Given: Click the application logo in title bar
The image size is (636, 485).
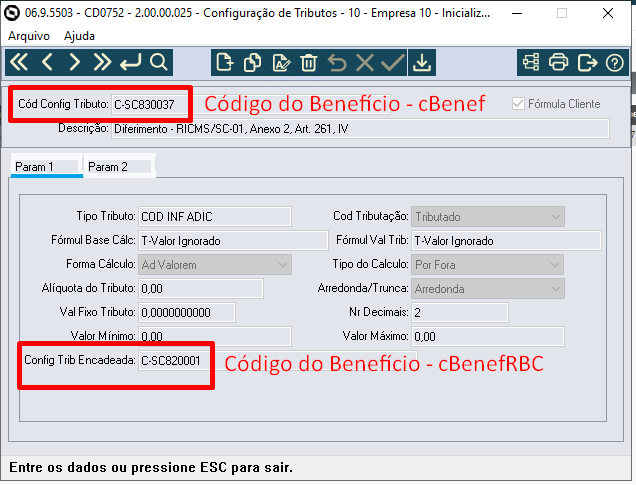Looking at the screenshot, I should (x=12, y=13).
